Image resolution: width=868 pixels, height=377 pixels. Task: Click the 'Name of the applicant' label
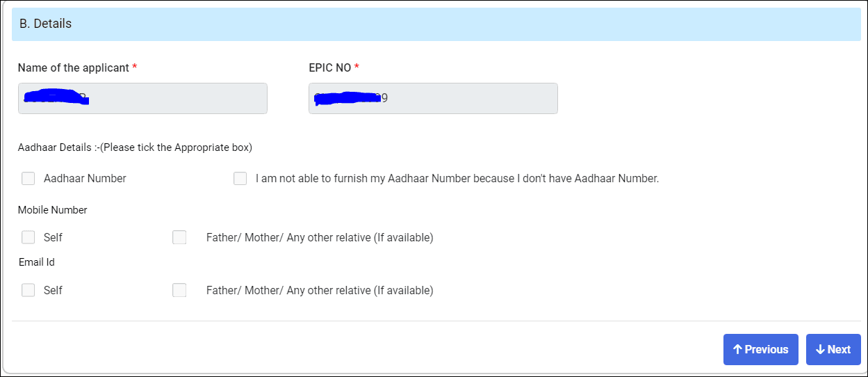(74, 68)
